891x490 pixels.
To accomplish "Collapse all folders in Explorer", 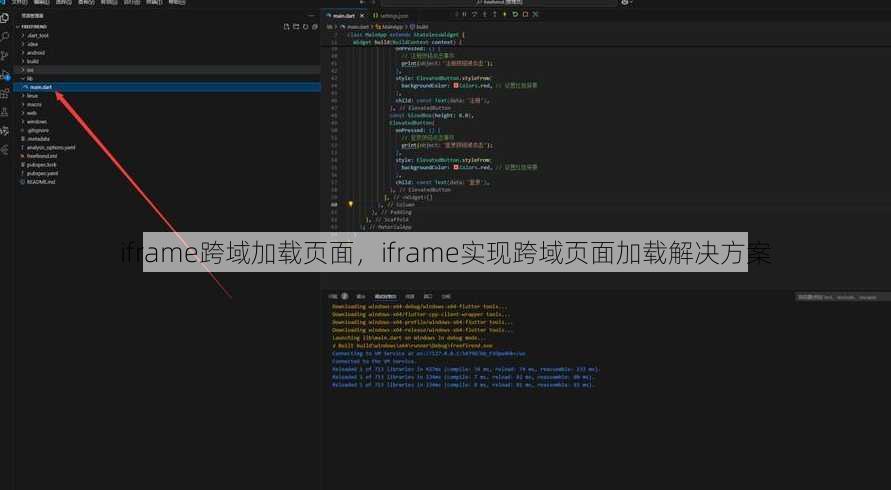I will pos(315,27).
